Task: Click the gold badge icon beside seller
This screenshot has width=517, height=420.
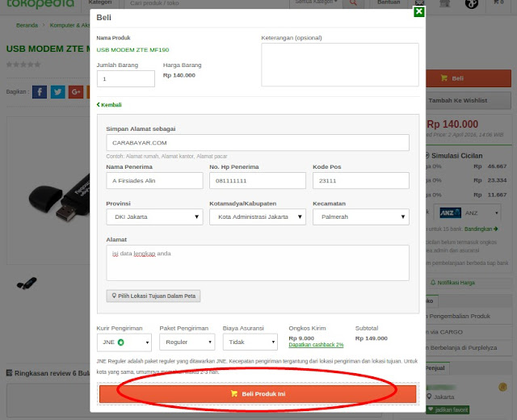Action: [x=502, y=387]
